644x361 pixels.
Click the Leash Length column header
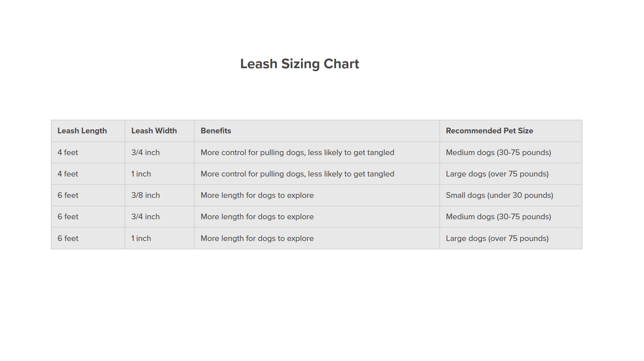[x=82, y=131]
